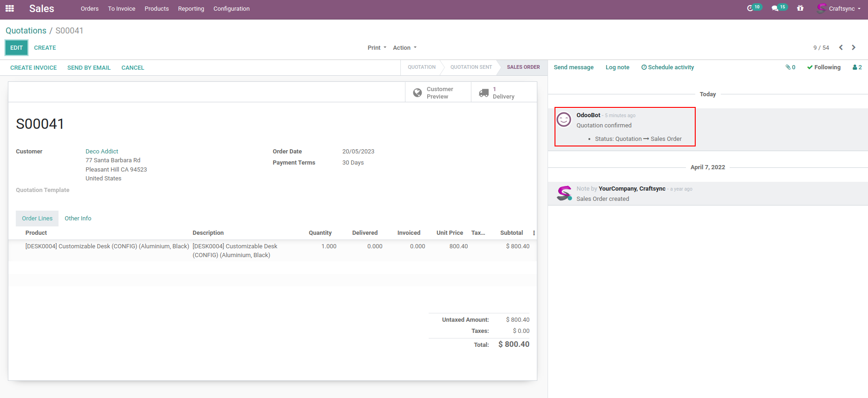
Task: Open optional columns menu in order lines
Action: [534, 233]
